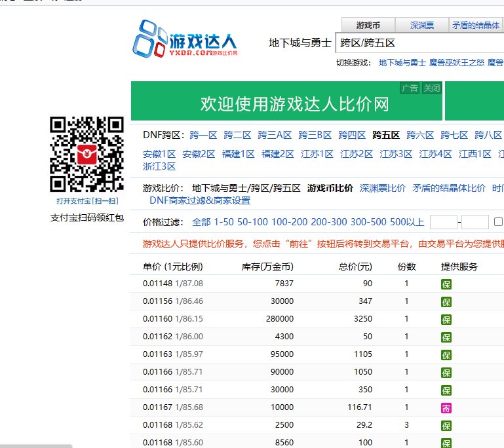Click the green 保 badge in the 0.01148 row

tap(446, 284)
